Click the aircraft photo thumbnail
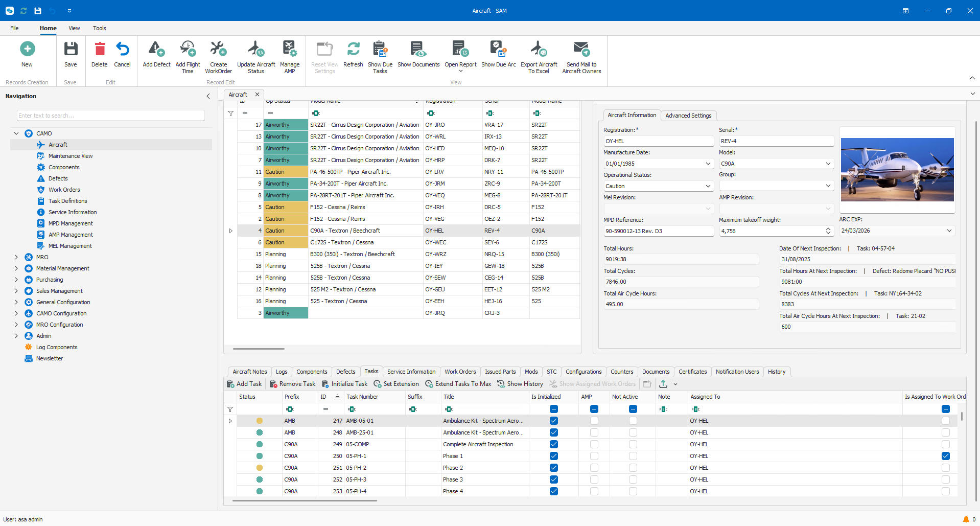Screen dimensions: 980x526 [897, 170]
